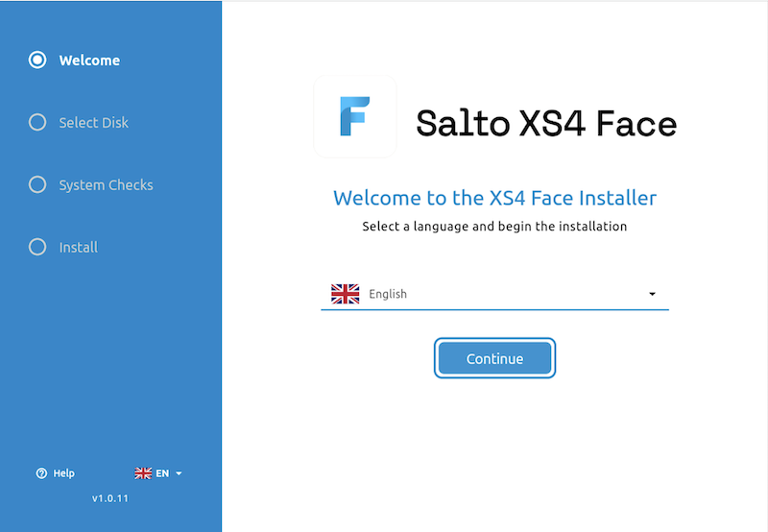Screen dimensions: 768x532
Task: Click the 'Salto XS4 Face' title text
Action: 546,123
